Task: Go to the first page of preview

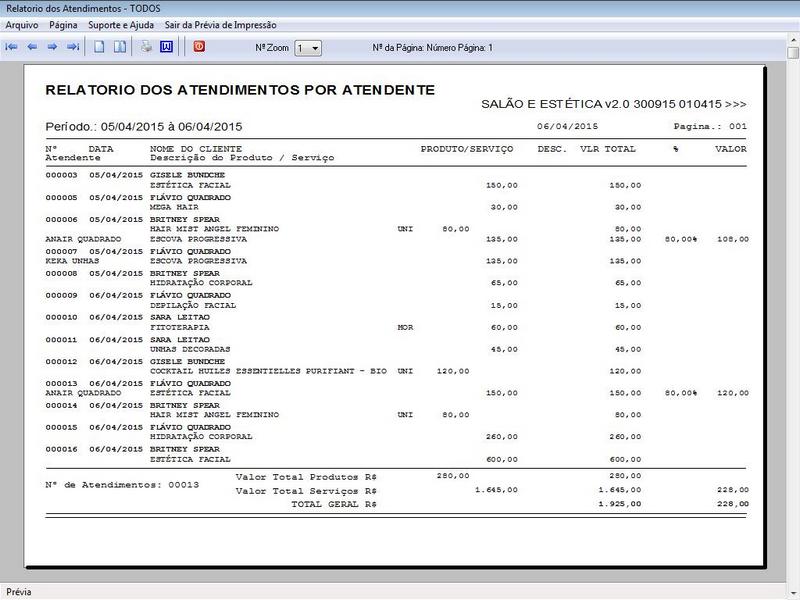Action: [x=12, y=47]
